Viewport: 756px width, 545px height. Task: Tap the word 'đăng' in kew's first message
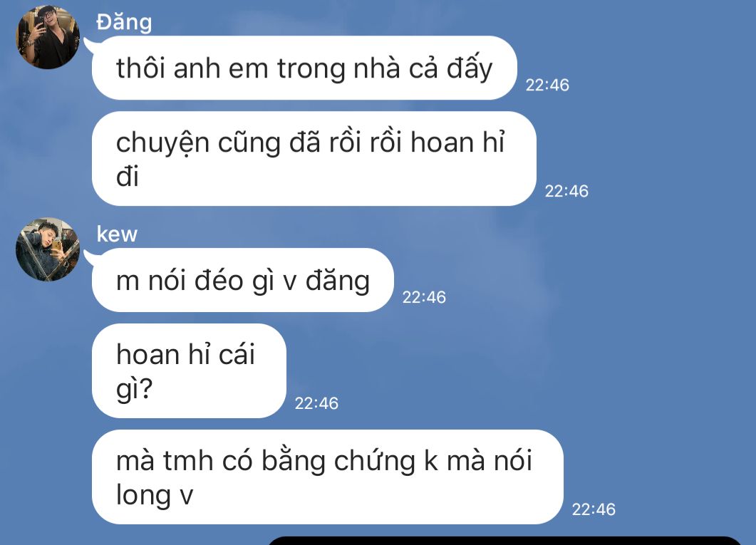338,281
